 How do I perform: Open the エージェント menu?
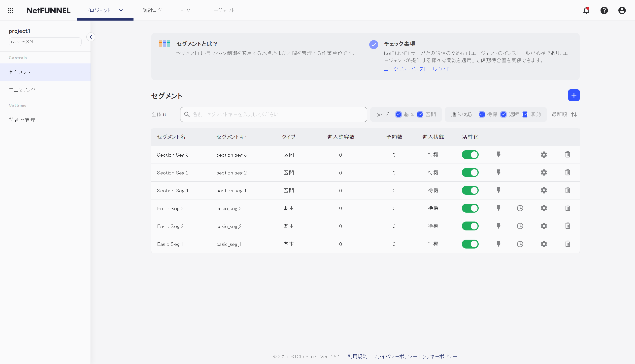click(221, 10)
